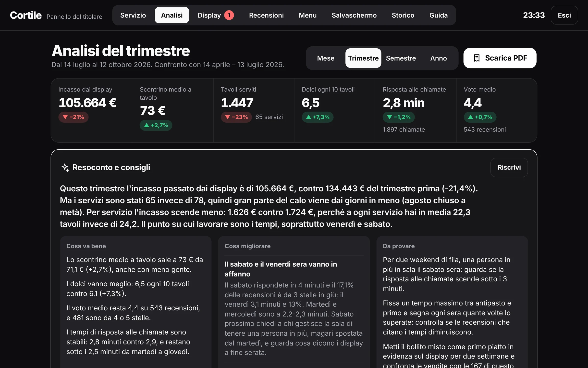Click the 4,4 voto medio value

tap(473, 103)
